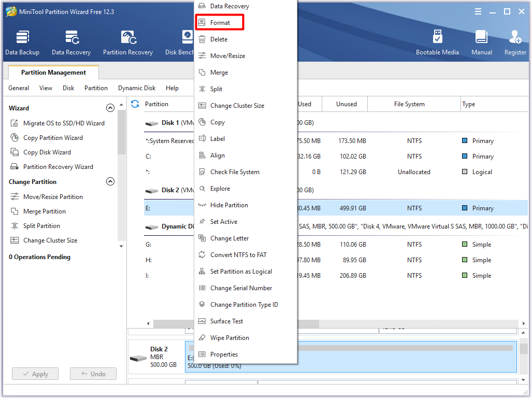This screenshot has height=398, width=532.
Task: Launch Data Recovery from the toolbar
Action: click(71, 41)
